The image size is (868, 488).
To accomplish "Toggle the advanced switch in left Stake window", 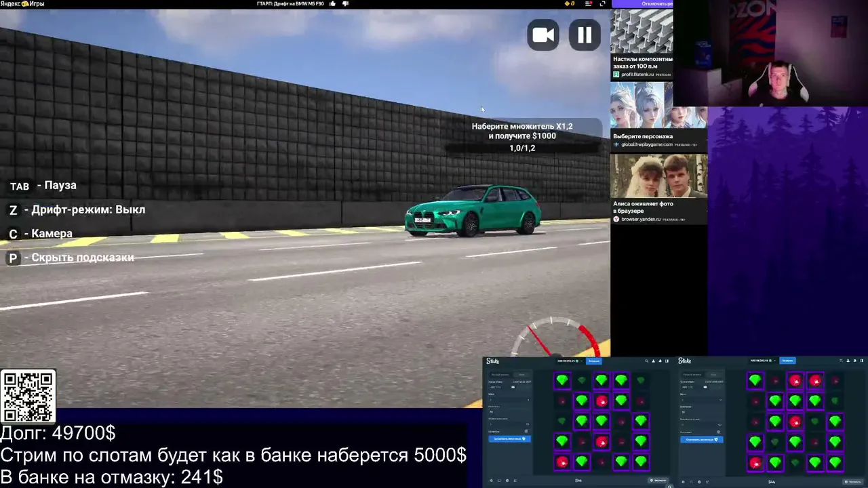I will (526, 431).
